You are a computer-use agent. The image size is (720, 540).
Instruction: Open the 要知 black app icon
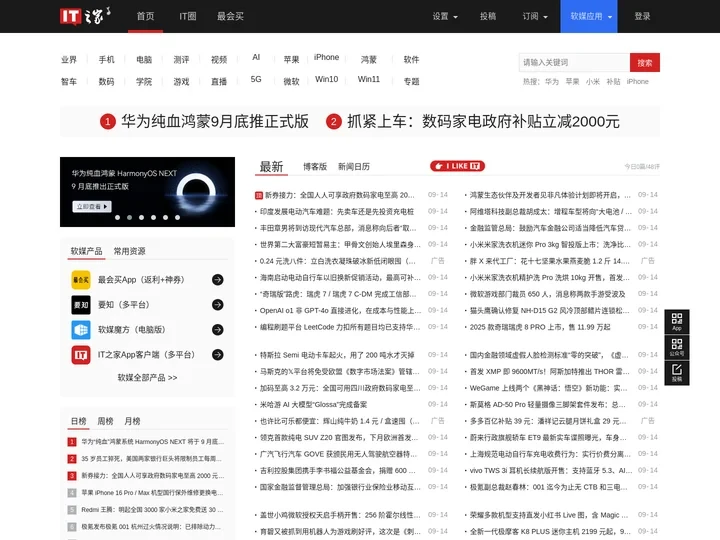tap(81, 304)
